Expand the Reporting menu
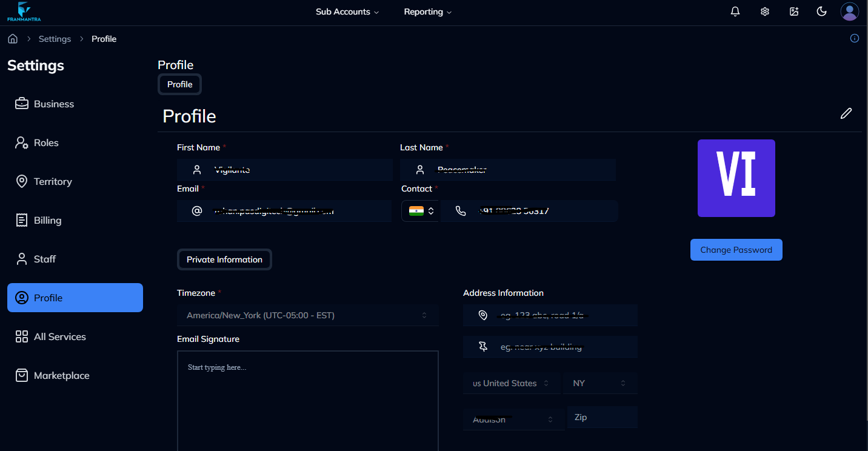Screen dimensions: 868x451 pyautogui.click(x=427, y=12)
